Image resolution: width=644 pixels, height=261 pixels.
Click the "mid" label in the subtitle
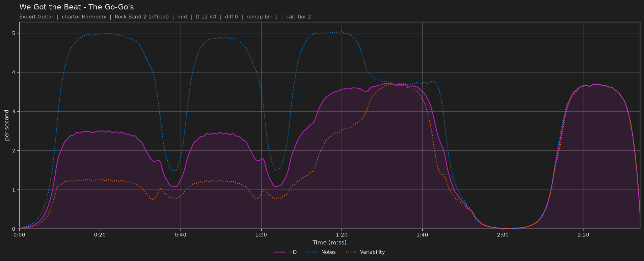[x=182, y=17]
